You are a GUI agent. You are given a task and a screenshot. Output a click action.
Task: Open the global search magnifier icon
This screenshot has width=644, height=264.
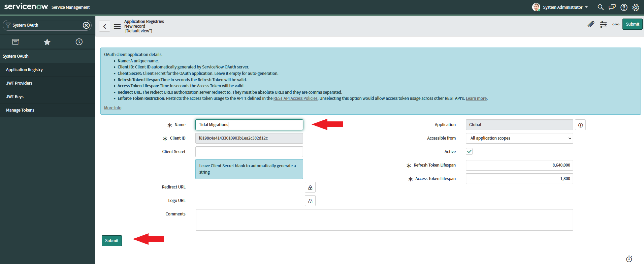click(600, 7)
